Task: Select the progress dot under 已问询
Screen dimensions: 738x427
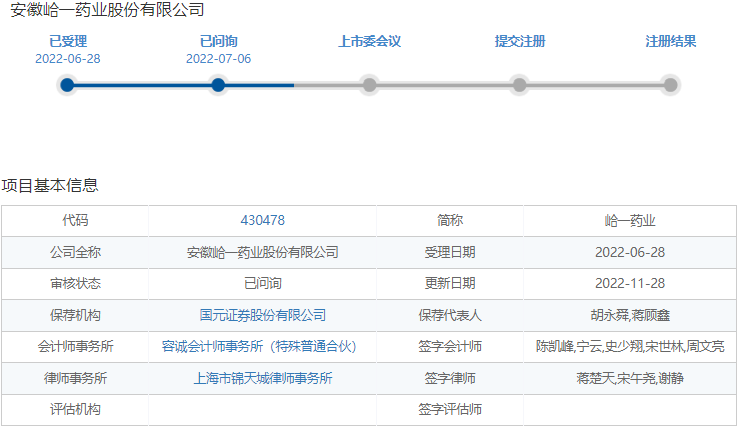Action: (x=218, y=85)
